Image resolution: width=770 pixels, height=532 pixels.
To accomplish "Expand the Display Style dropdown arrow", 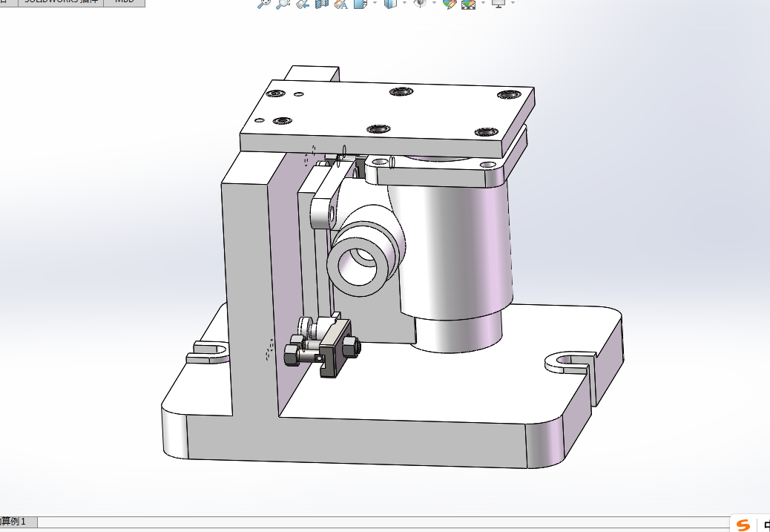I will click(x=404, y=3).
